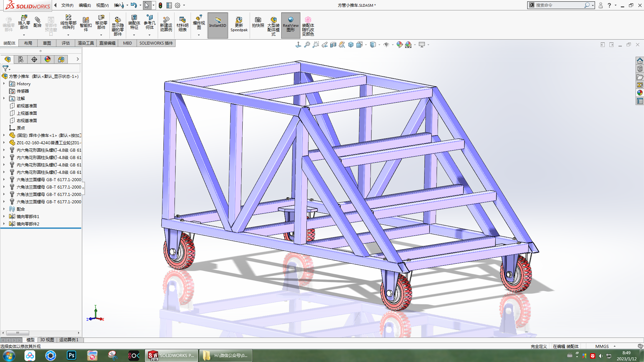
Task: Activate 移动零部件 move component
Action: point(101,22)
